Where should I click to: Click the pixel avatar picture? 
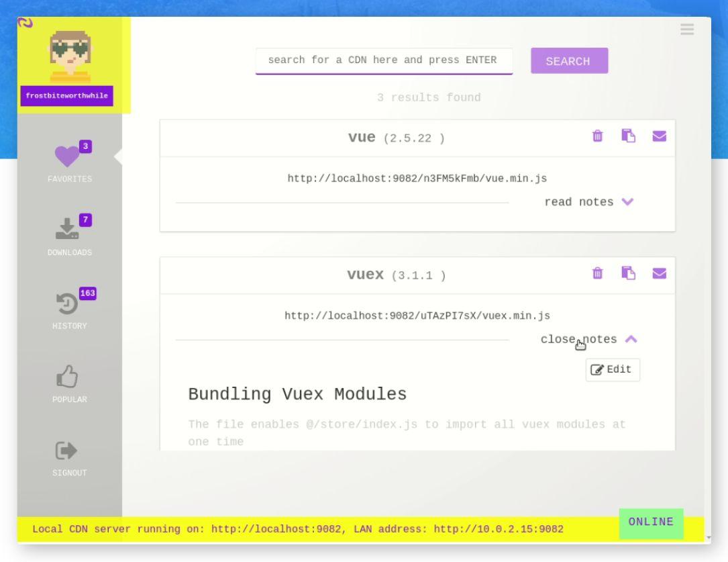click(x=70, y=56)
